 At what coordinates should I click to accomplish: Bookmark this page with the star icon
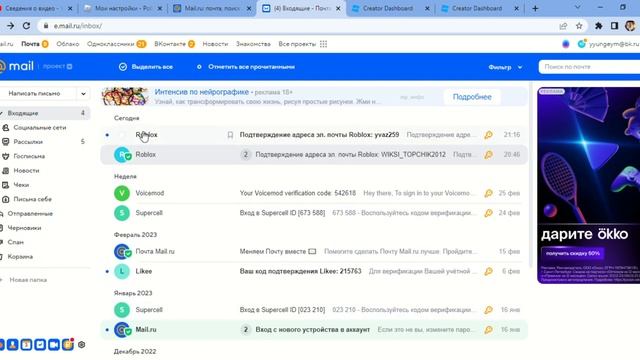[x=579, y=26]
